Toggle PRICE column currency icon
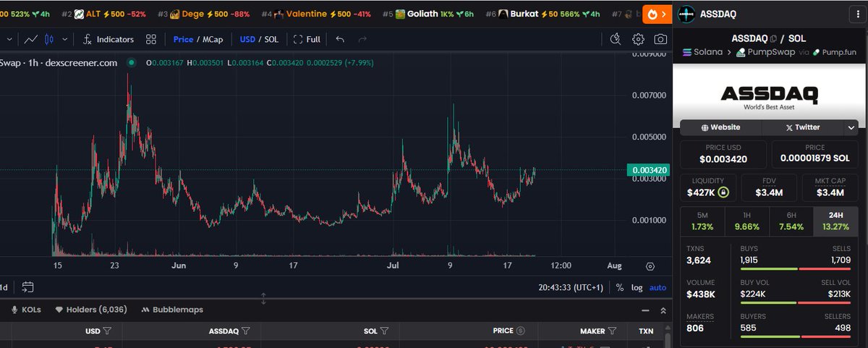 pyautogui.click(x=521, y=331)
